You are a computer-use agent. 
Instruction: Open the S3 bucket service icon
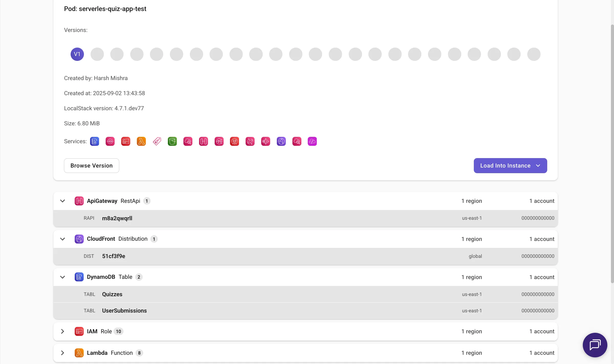[172, 141]
